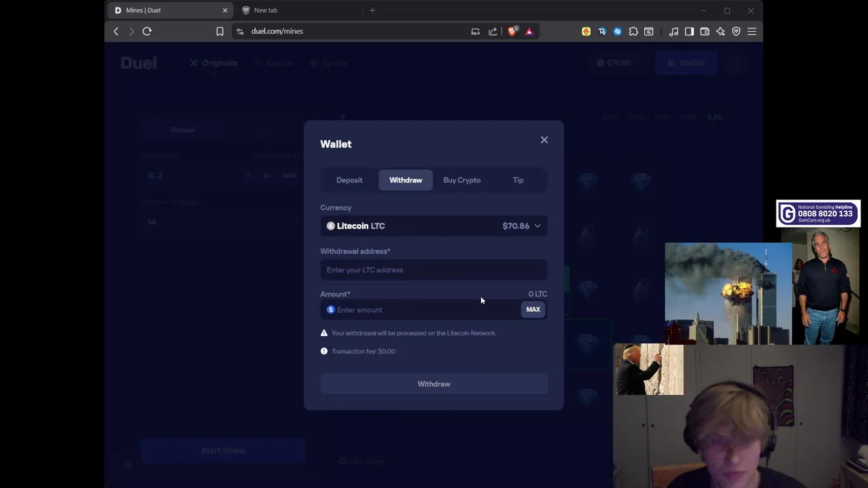This screenshot has width=868, height=488.
Task: Click the yellow extension icon
Action: pyautogui.click(x=586, y=31)
